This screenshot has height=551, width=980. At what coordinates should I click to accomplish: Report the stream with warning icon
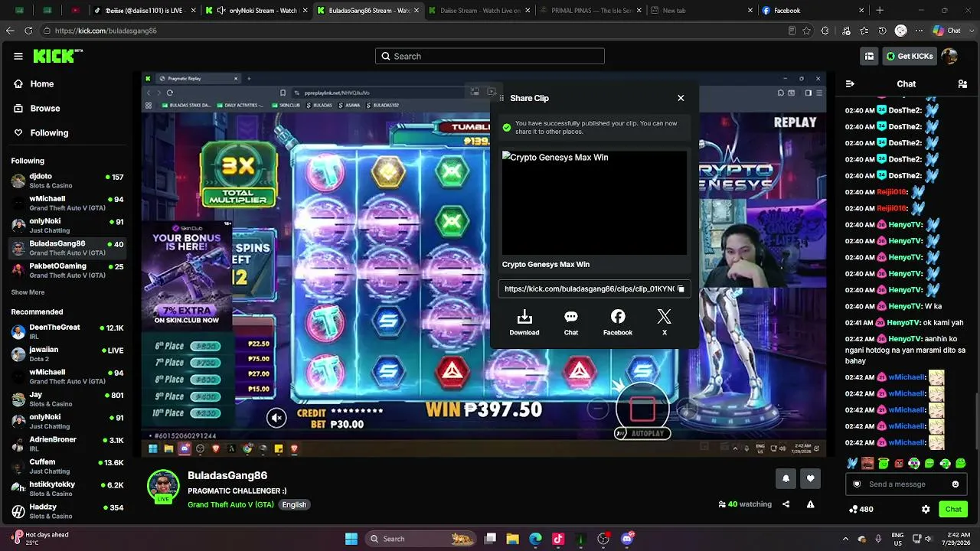click(810, 504)
